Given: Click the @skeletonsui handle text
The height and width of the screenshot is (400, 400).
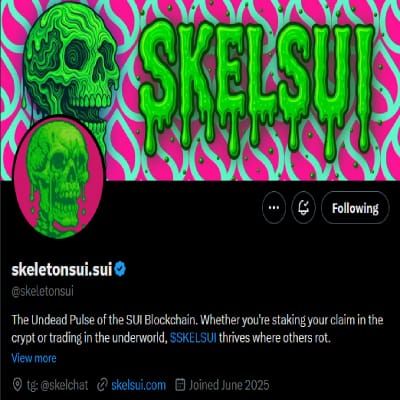Looking at the screenshot, I should (42, 291).
